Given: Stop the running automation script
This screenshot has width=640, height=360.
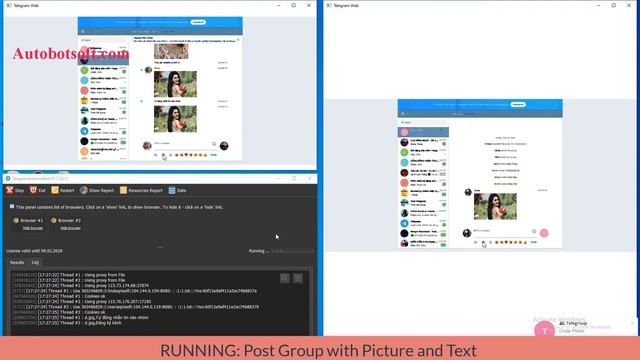Looking at the screenshot, I should (x=15, y=190).
